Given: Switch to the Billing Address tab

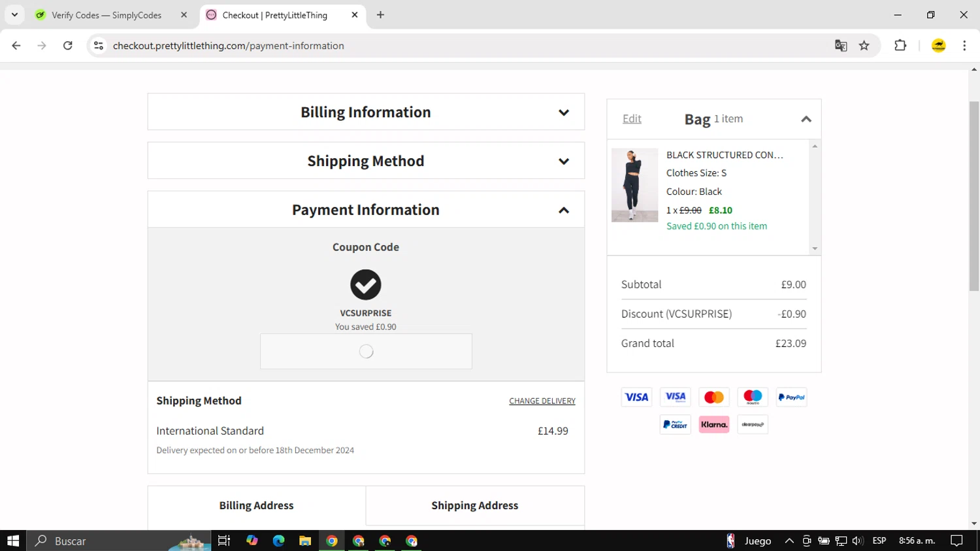Looking at the screenshot, I should point(256,505).
